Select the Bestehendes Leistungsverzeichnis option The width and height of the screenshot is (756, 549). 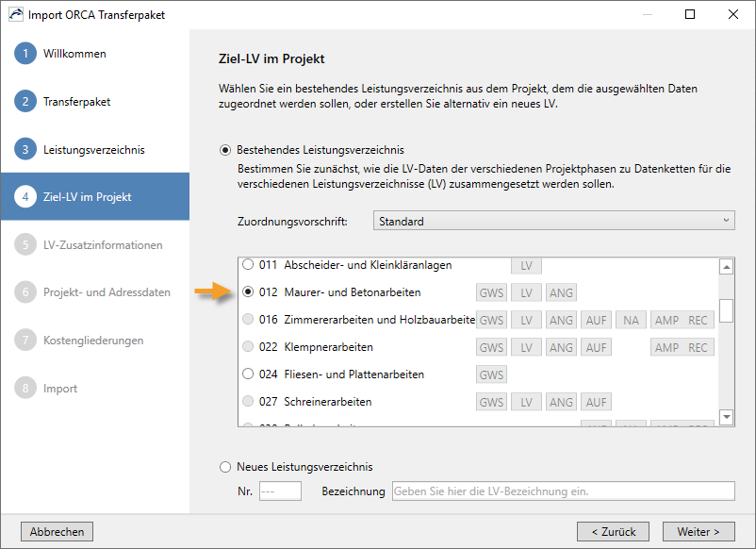225,150
